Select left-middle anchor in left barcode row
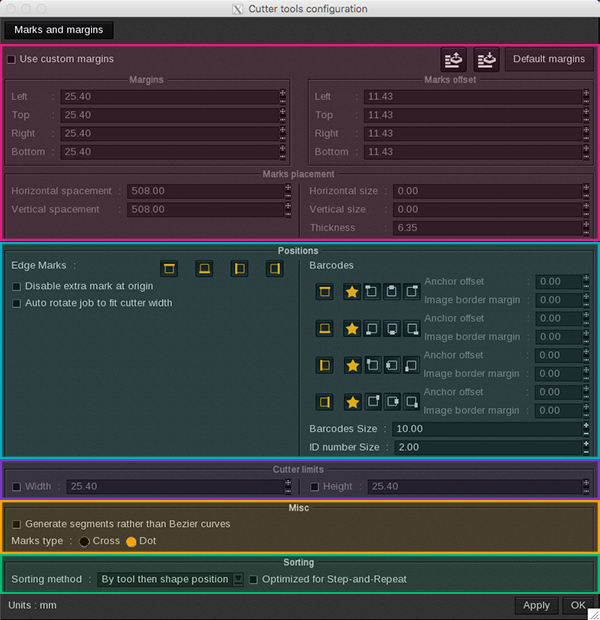Screen dimensions: 600x620 tap(392, 365)
